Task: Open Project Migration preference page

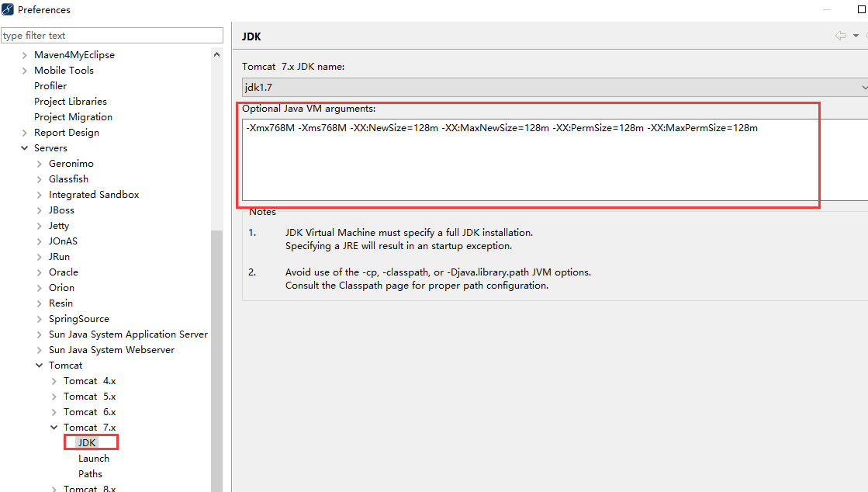Action: pos(73,117)
